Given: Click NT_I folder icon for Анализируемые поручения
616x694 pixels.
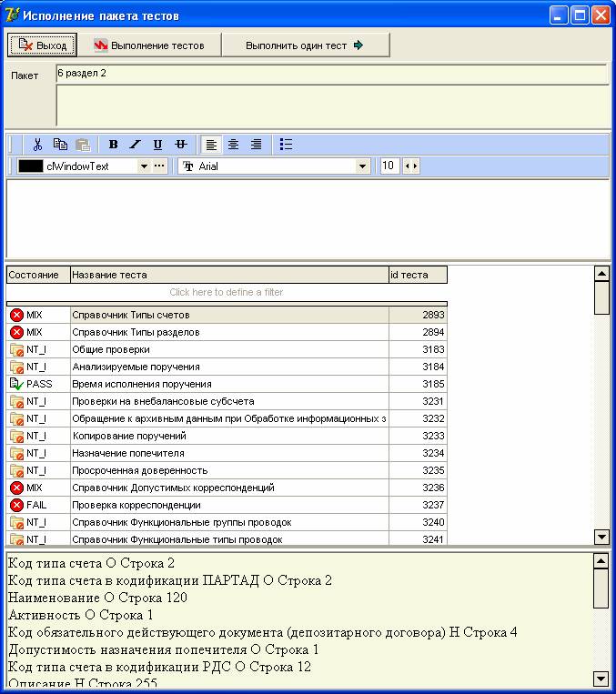Looking at the screenshot, I should [x=16, y=367].
